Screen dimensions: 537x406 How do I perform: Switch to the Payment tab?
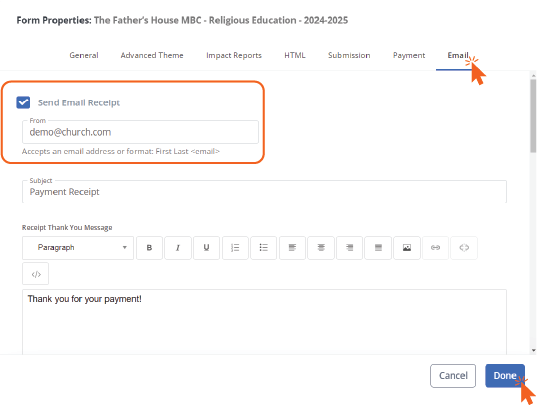pyautogui.click(x=409, y=56)
